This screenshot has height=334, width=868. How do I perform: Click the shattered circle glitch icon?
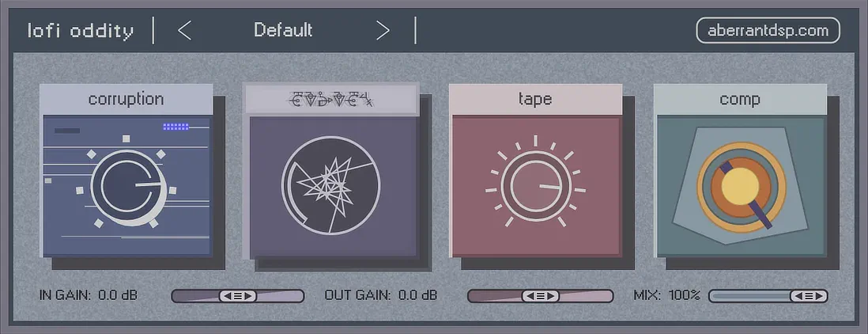[x=331, y=184]
